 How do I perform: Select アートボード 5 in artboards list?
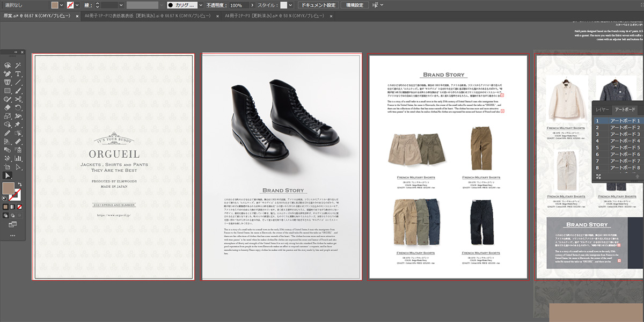coord(618,148)
